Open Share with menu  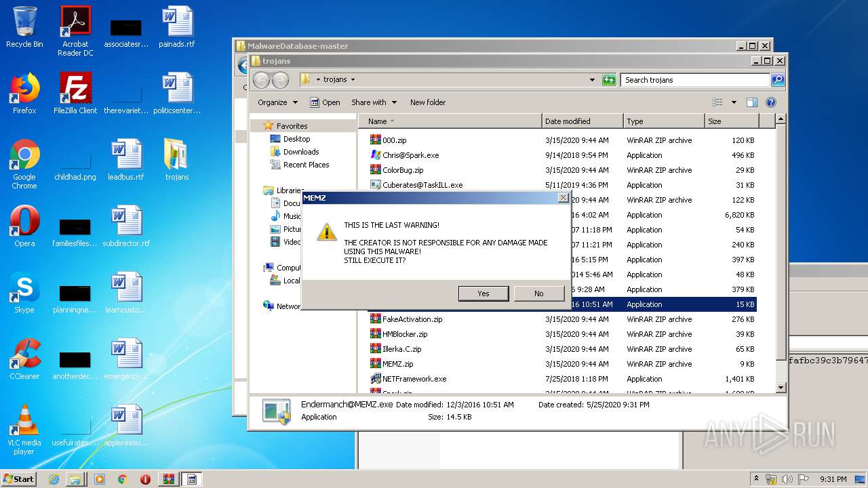click(374, 102)
